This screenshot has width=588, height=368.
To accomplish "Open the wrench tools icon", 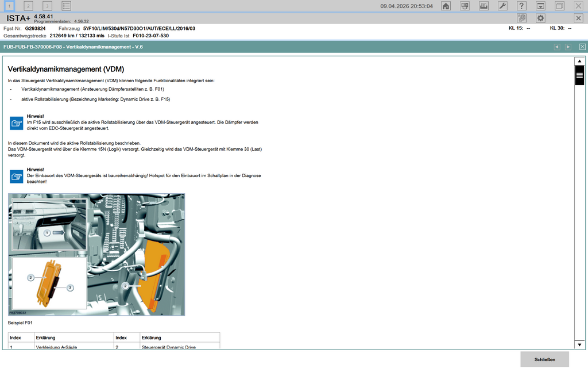I will click(x=502, y=6).
